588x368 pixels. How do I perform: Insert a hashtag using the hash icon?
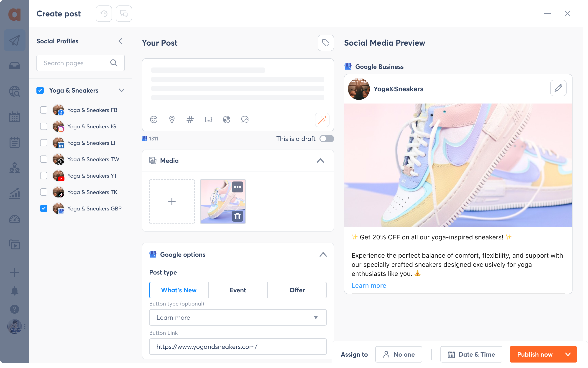(190, 119)
